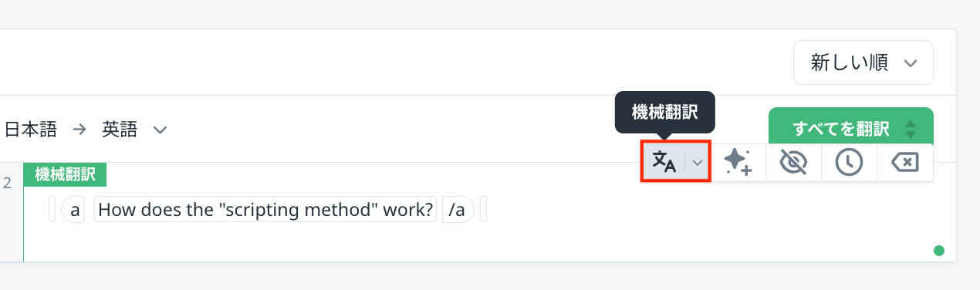
Task: Select the opening "a" tag chip
Action: click(x=76, y=210)
